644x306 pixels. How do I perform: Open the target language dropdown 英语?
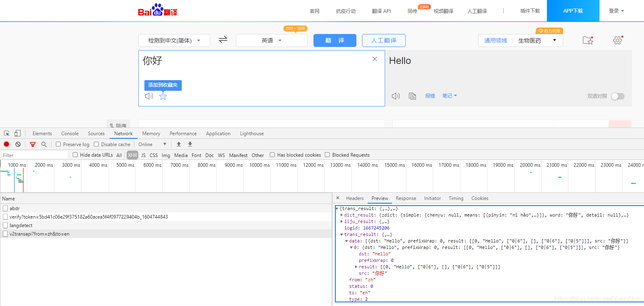pyautogui.click(x=271, y=40)
